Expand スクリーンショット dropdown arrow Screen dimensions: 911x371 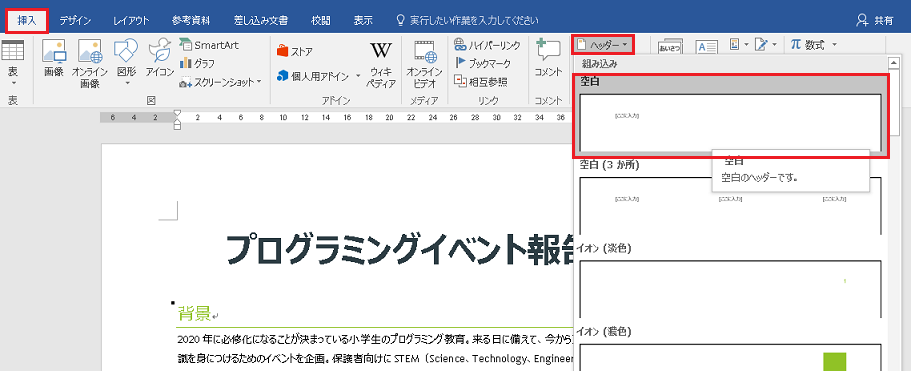(x=259, y=82)
